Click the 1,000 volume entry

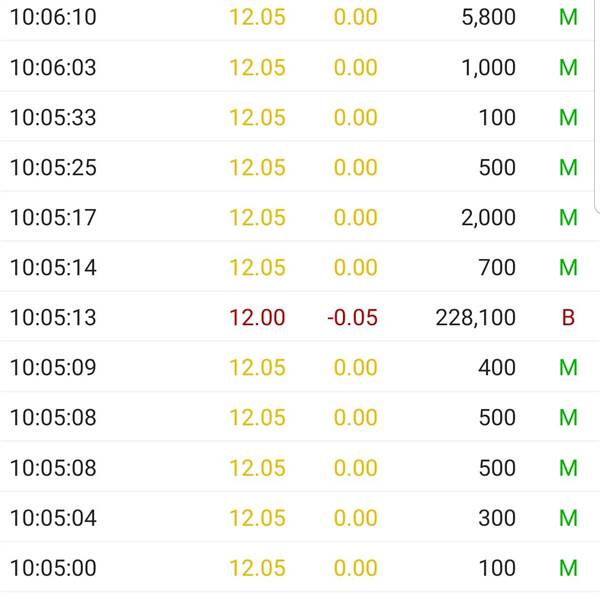point(489,68)
